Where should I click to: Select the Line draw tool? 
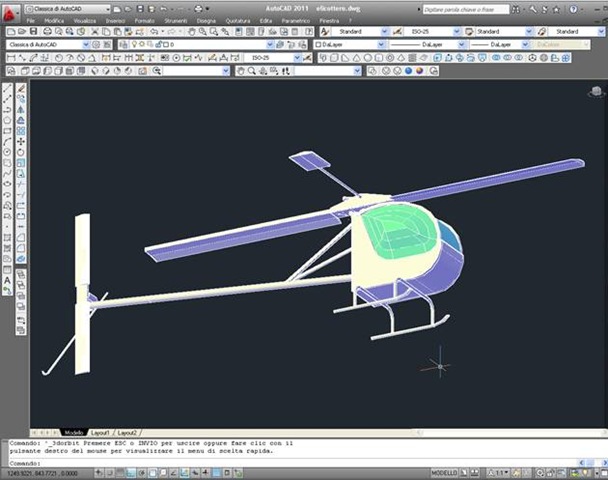pyautogui.click(x=7, y=88)
